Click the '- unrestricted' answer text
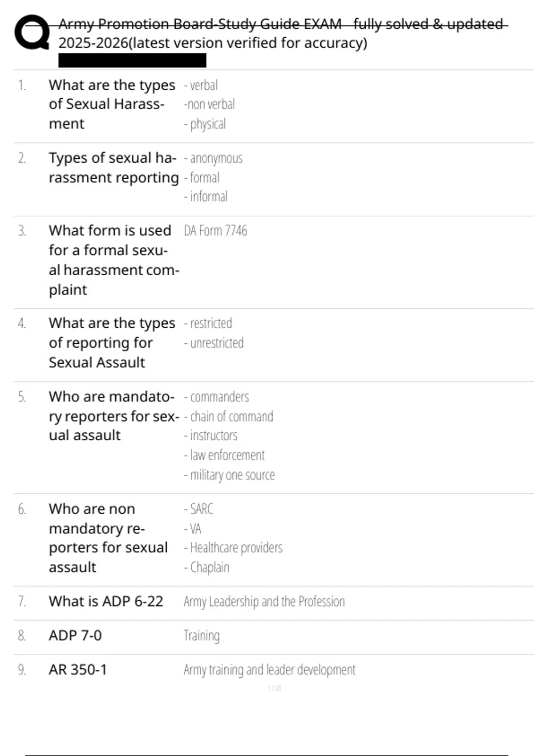Image resolution: width=534 pixels, height=756 pixels. (x=214, y=343)
